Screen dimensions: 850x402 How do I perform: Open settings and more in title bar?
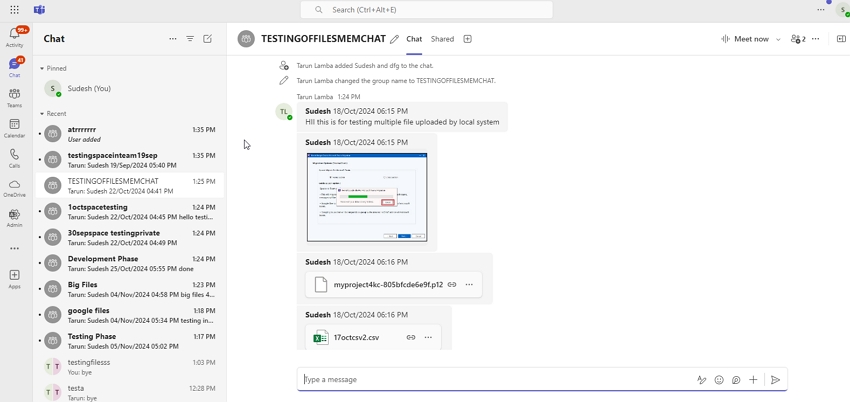(x=821, y=10)
